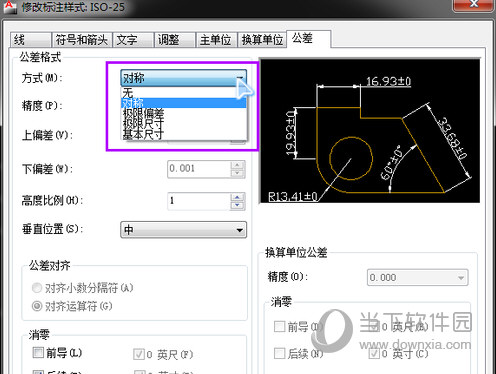Choose 基本尺寸 in method list
Image resolution: width=496 pixels, height=374 pixels.
[x=183, y=134]
